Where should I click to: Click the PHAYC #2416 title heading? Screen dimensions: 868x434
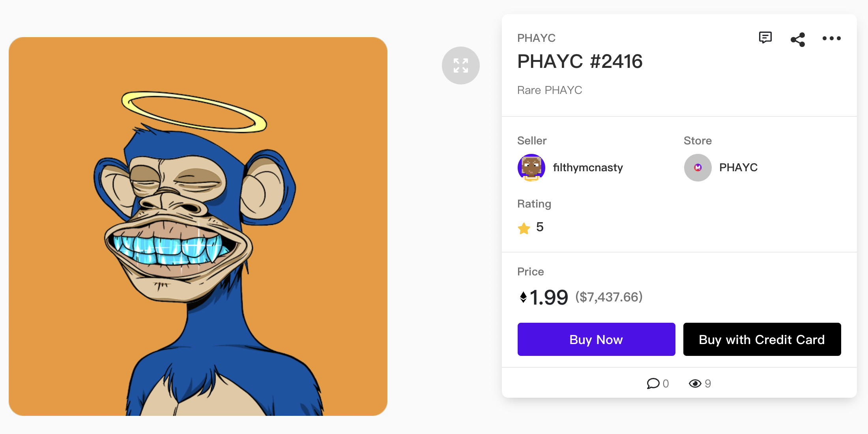pos(580,62)
